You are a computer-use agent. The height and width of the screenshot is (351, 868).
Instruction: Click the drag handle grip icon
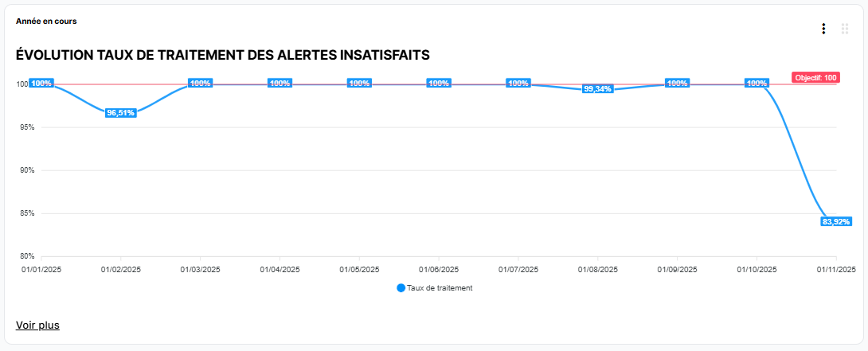click(x=845, y=29)
